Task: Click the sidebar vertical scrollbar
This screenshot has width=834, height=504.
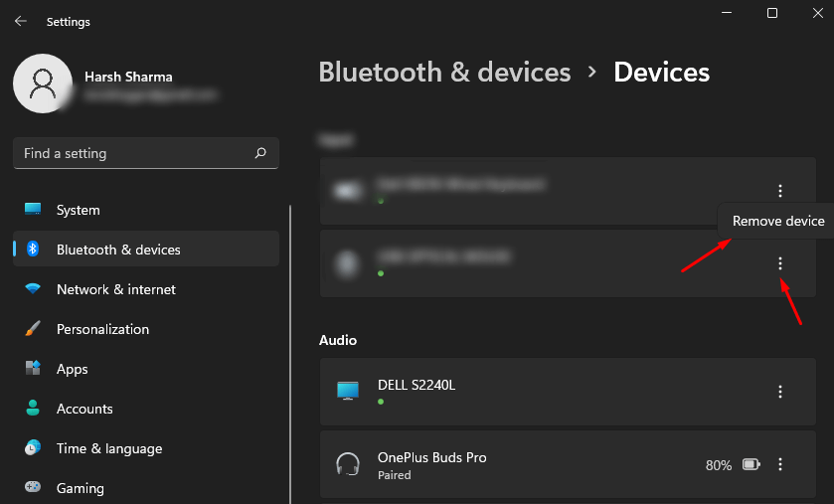Action: (290, 348)
